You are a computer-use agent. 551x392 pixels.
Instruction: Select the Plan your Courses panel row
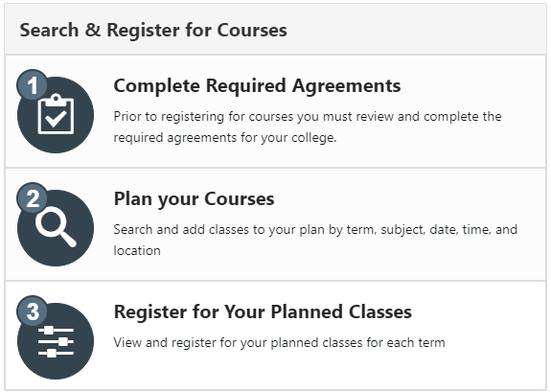tap(276, 224)
